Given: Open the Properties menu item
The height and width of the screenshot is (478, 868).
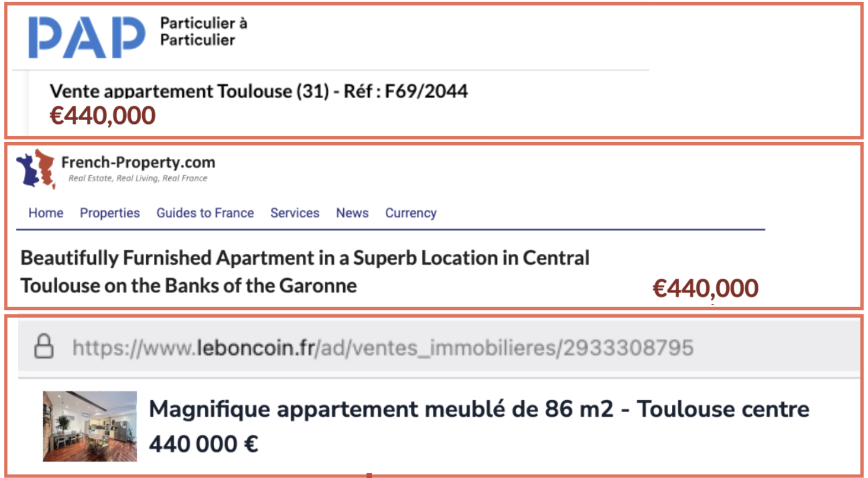Looking at the screenshot, I should coord(110,213).
